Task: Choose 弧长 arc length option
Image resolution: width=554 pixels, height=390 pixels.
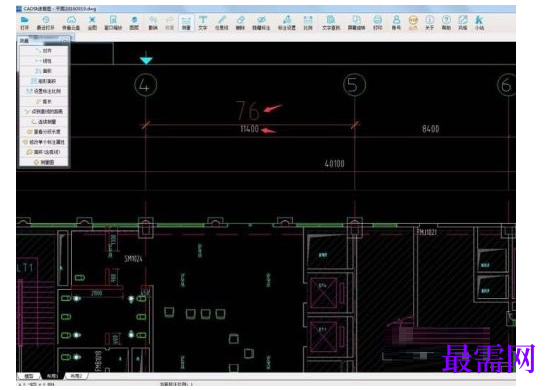Action: point(44,101)
